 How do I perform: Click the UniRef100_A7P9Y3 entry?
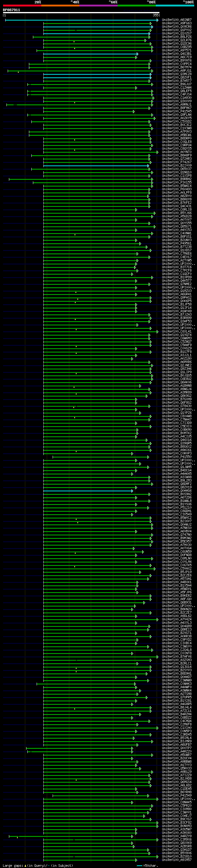pos(177,132)
